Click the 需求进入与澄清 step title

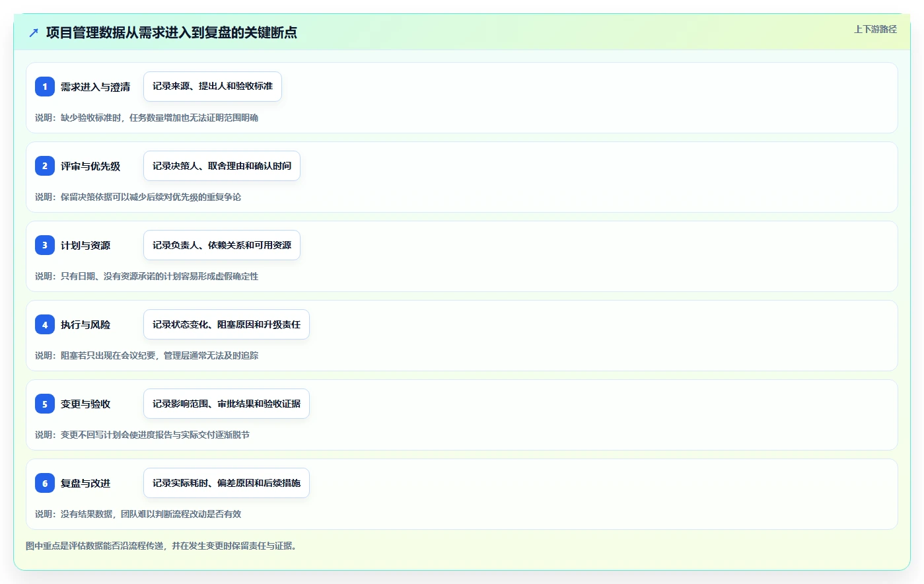pos(96,87)
